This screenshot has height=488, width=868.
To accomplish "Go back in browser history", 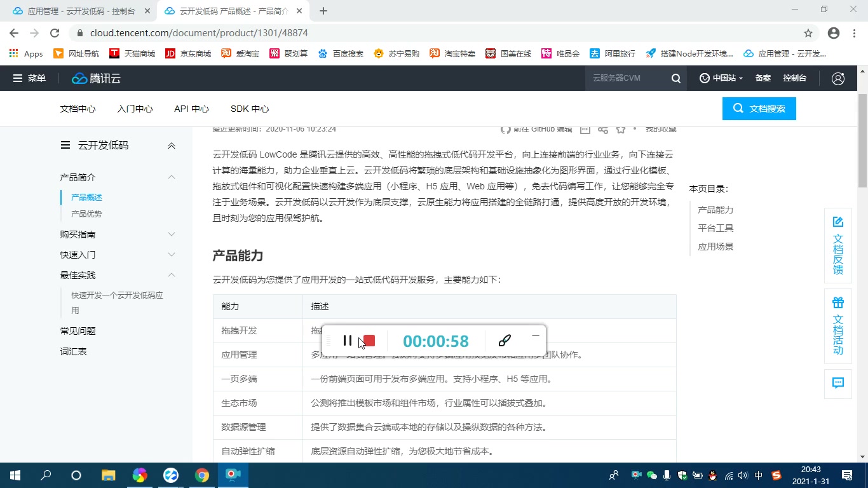I will (14, 33).
